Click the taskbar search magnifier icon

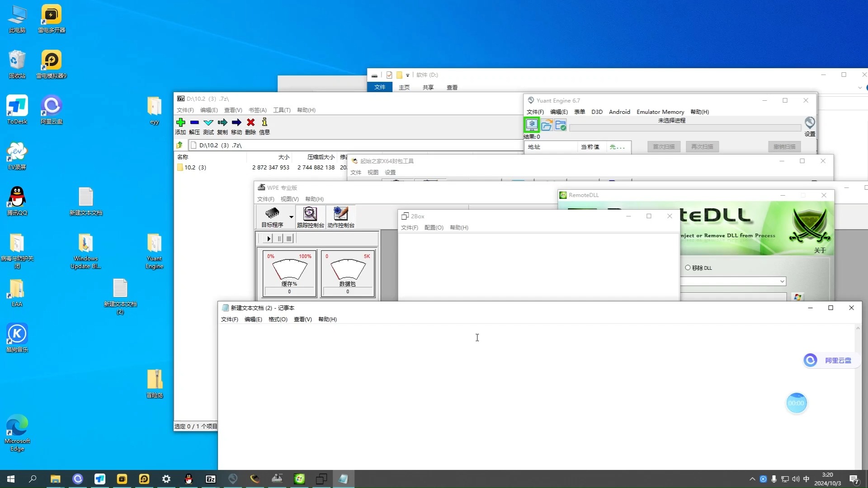coord(33,479)
